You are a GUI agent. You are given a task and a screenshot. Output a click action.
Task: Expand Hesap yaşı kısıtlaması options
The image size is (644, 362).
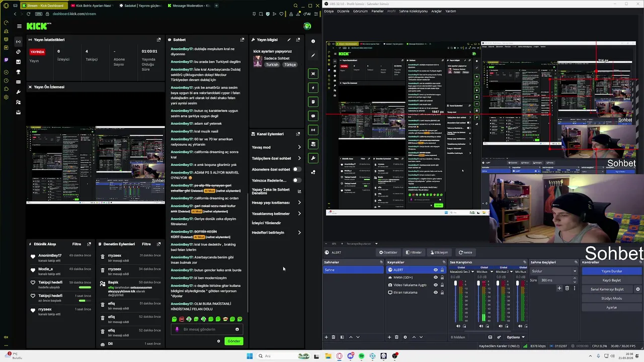[x=299, y=203]
